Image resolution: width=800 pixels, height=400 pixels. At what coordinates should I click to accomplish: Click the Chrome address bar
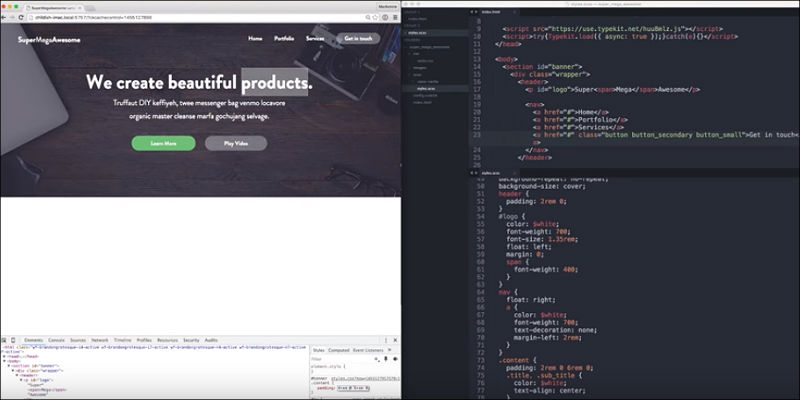pyautogui.click(x=196, y=17)
